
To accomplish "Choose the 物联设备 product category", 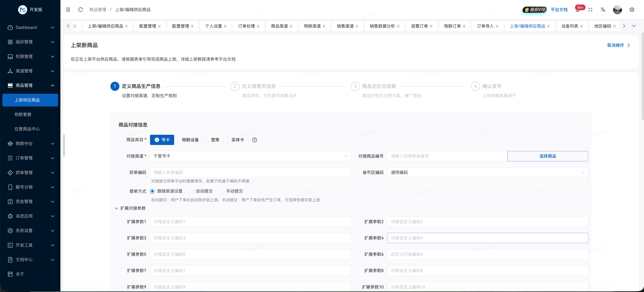I will click(190, 140).
